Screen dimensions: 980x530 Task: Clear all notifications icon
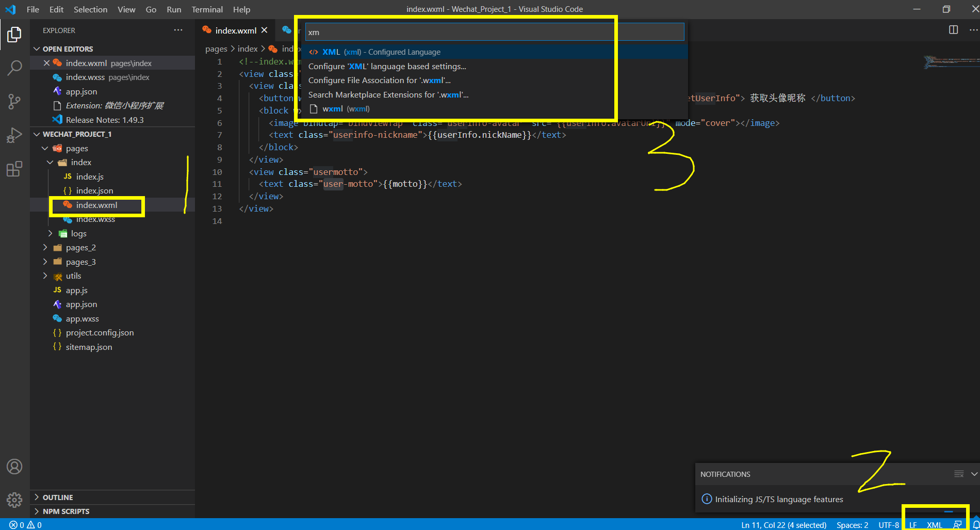coord(959,474)
